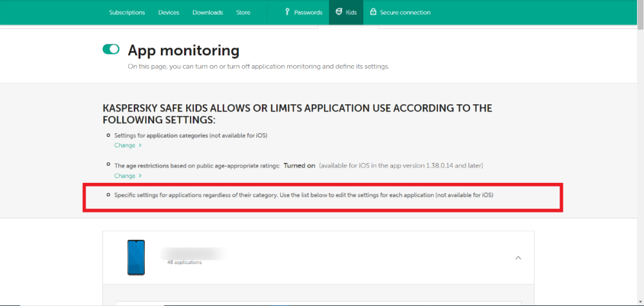
Task: Open the Subscriptions tab
Action: (x=127, y=12)
